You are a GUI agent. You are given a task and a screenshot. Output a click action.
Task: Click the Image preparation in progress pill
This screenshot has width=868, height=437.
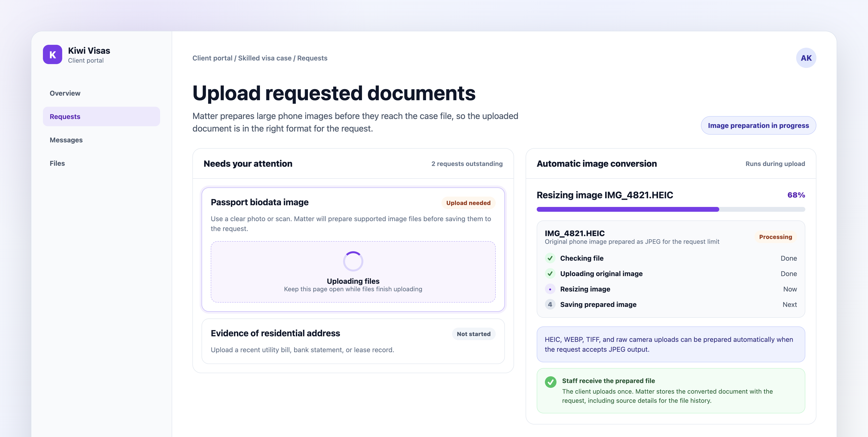tap(758, 126)
